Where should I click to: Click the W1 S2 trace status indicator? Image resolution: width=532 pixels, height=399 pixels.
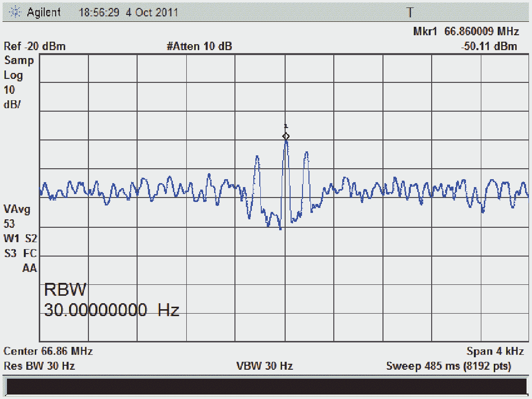click(x=20, y=238)
